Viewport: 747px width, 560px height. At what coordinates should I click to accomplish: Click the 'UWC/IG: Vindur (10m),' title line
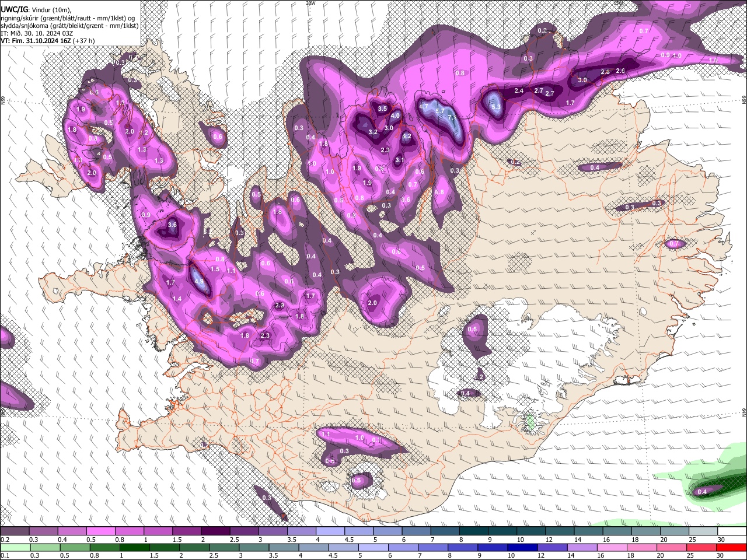(36, 10)
